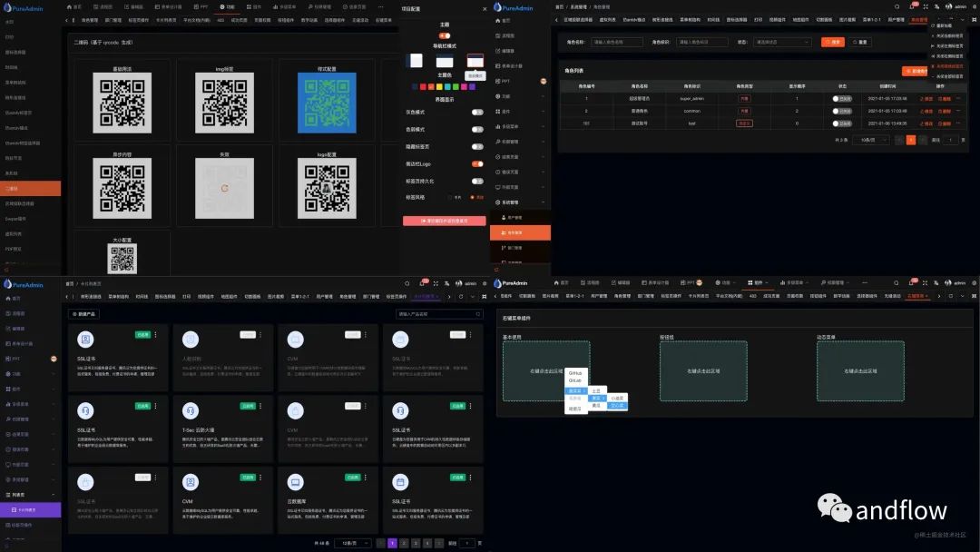Open the 状态 status select dropdown
Screen dimensions: 980x552
click(x=782, y=42)
